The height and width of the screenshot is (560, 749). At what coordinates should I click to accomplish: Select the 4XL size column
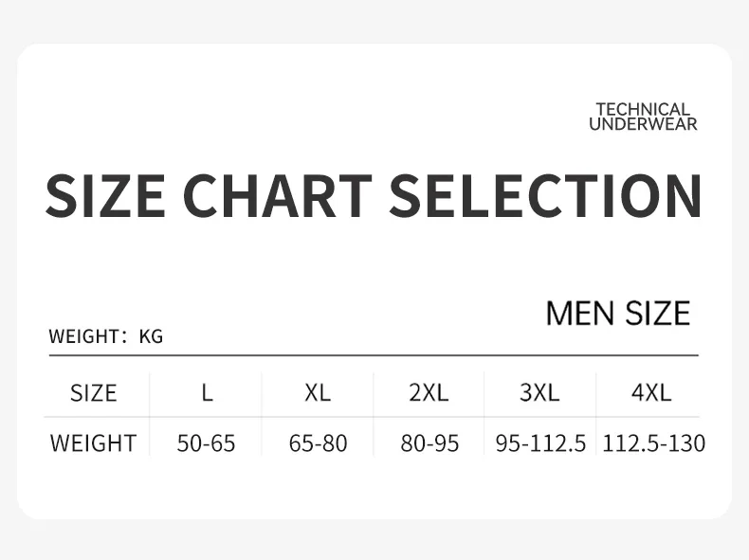tap(651, 393)
